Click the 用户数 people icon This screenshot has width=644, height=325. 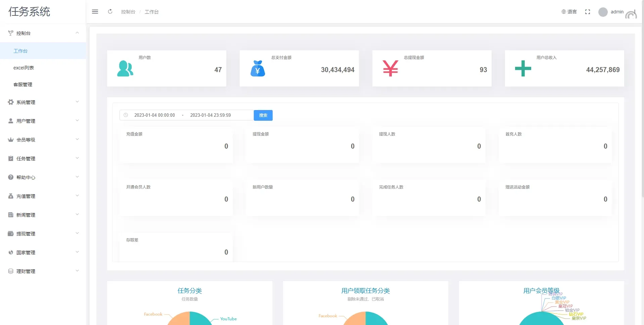[x=125, y=68]
